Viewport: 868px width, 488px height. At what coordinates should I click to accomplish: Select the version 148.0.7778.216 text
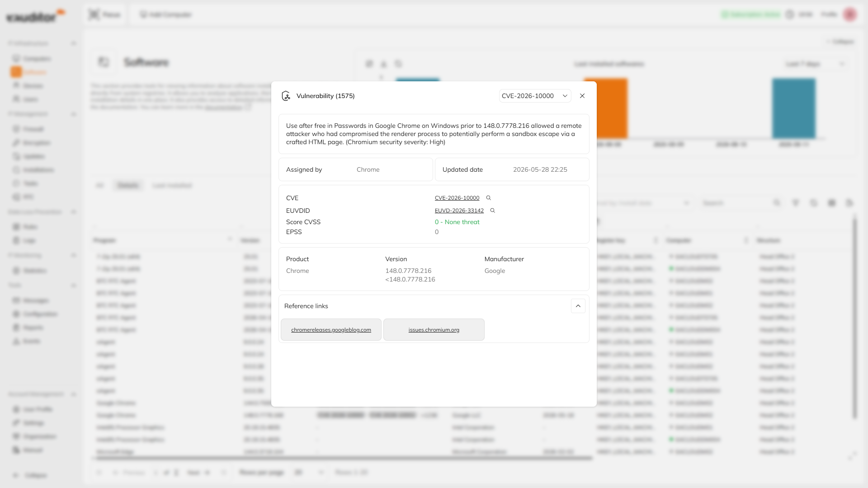[x=408, y=271]
